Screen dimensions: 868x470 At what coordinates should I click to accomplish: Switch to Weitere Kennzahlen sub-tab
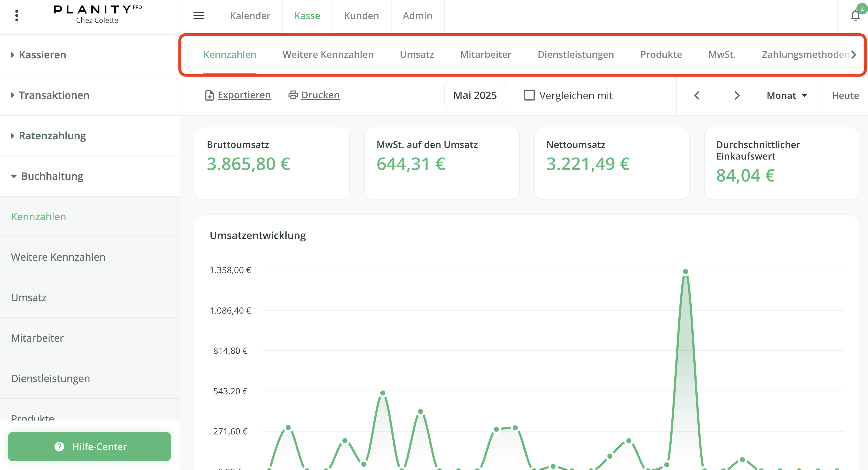(328, 55)
